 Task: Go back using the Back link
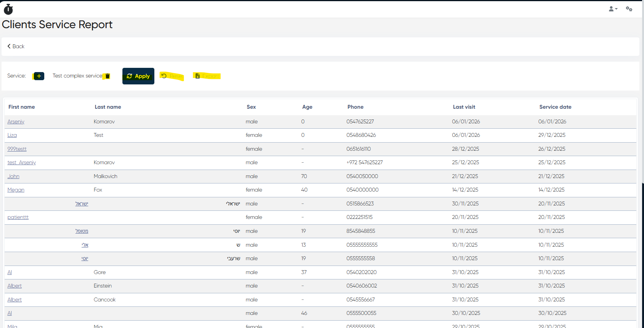click(16, 46)
